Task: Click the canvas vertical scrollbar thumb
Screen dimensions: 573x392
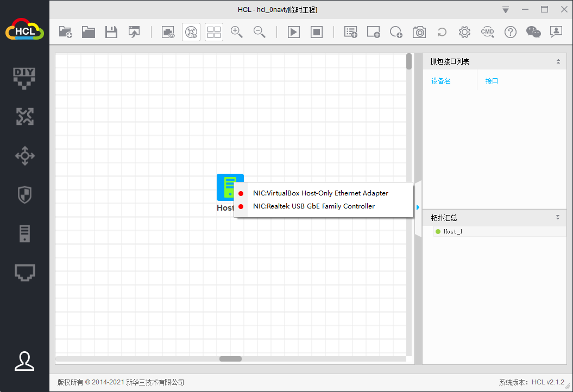Action: pos(409,61)
